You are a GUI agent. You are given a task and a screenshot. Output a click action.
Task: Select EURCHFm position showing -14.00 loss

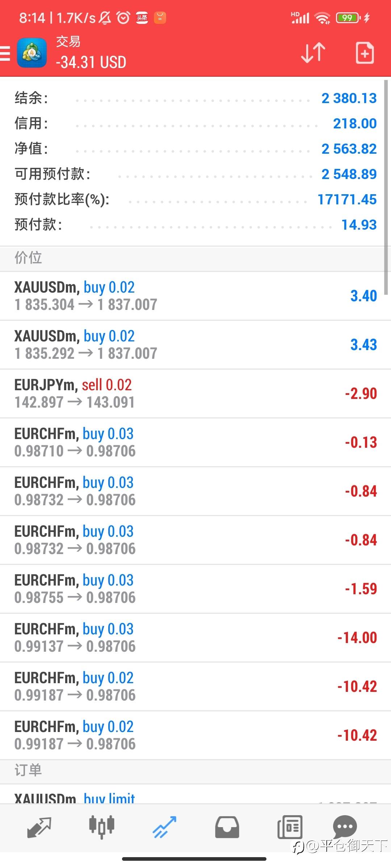195,638
